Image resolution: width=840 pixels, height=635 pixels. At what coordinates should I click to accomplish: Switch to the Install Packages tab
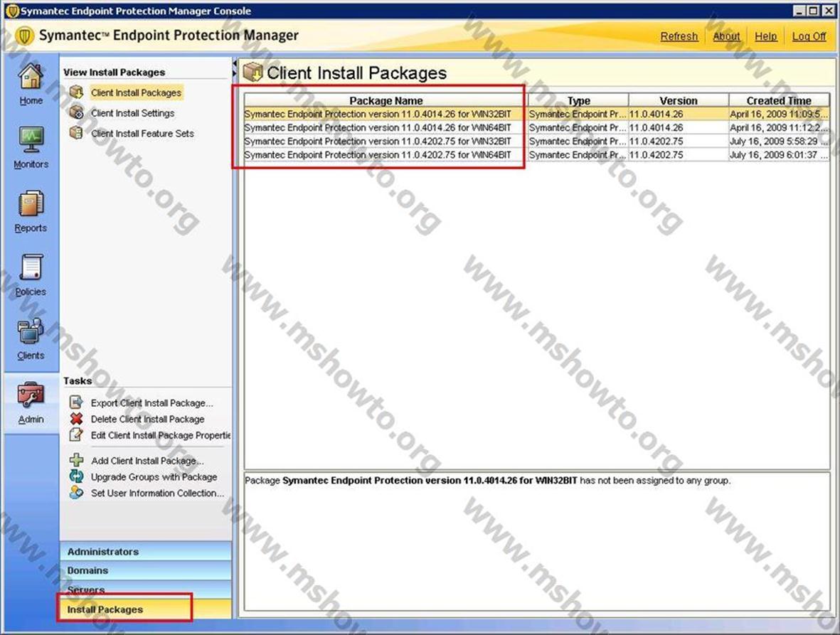[x=146, y=609]
